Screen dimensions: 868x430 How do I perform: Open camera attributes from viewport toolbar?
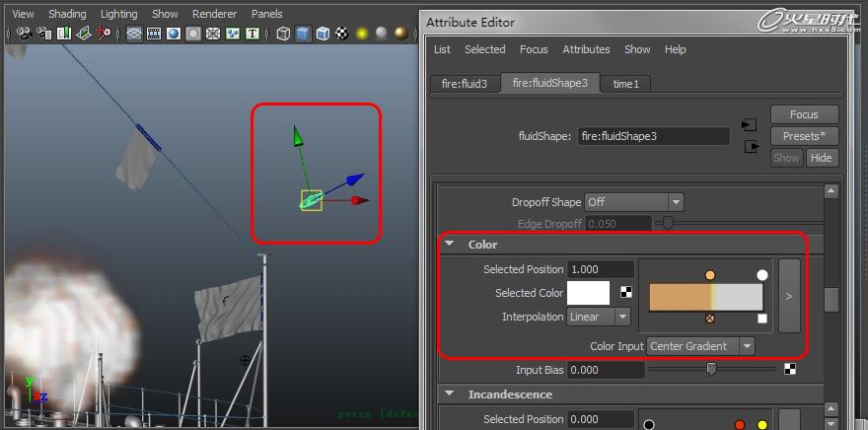(43, 34)
